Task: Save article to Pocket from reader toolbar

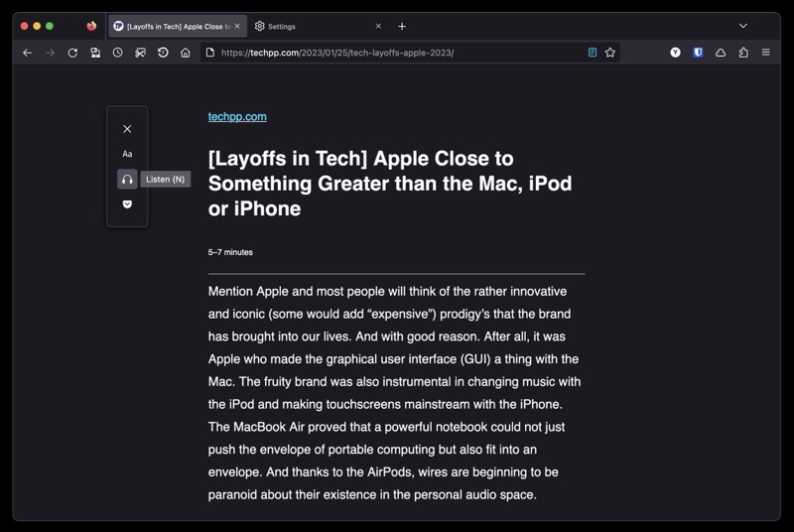Action: coord(127,203)
